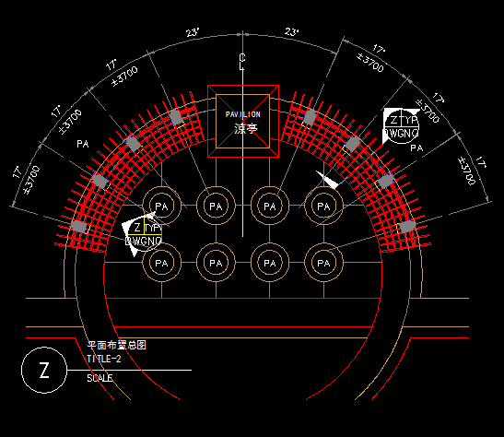This screenshot has width=504, height=437.
Task: Select the 23° dimension right of centerline
Action: (291, 32)
